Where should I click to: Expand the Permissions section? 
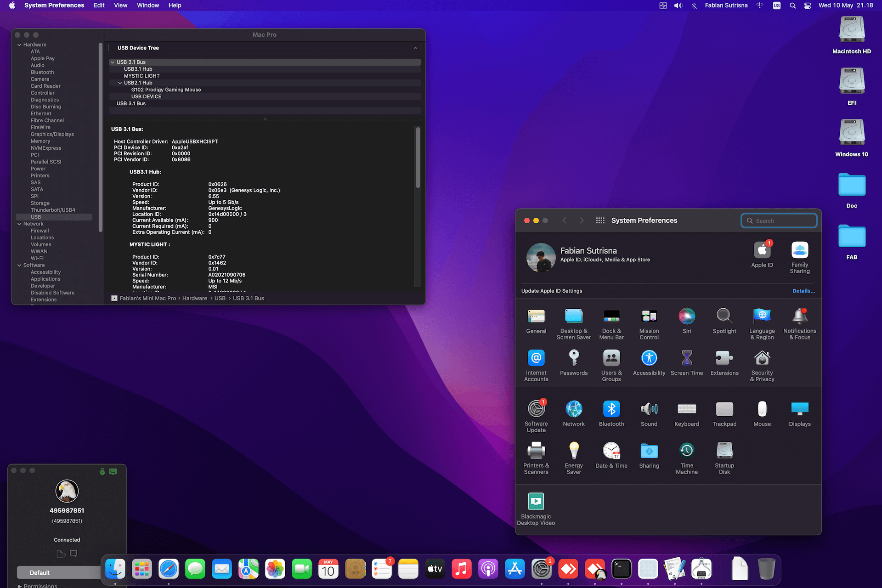coord(19,586)
